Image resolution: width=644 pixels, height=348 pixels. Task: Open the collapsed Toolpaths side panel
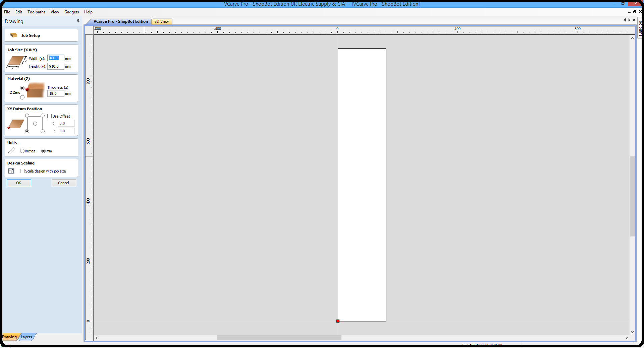[640, 27]
